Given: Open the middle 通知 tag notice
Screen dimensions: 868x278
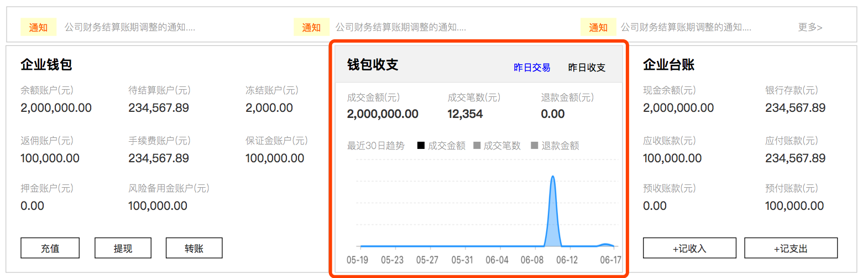Looking at the screenshot, I should [x=311, y=27].
